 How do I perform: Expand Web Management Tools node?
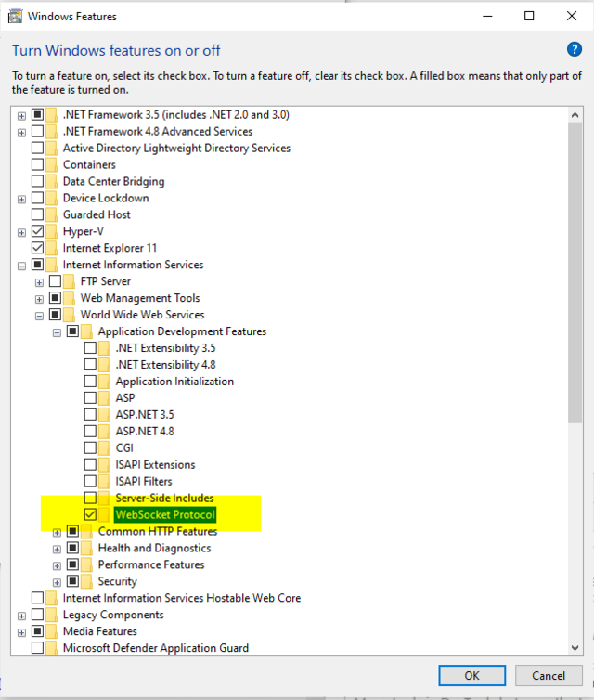39,299
